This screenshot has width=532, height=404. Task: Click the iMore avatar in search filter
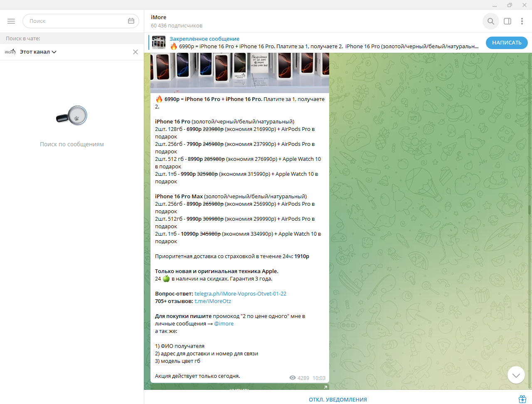[x=10, y=52]
